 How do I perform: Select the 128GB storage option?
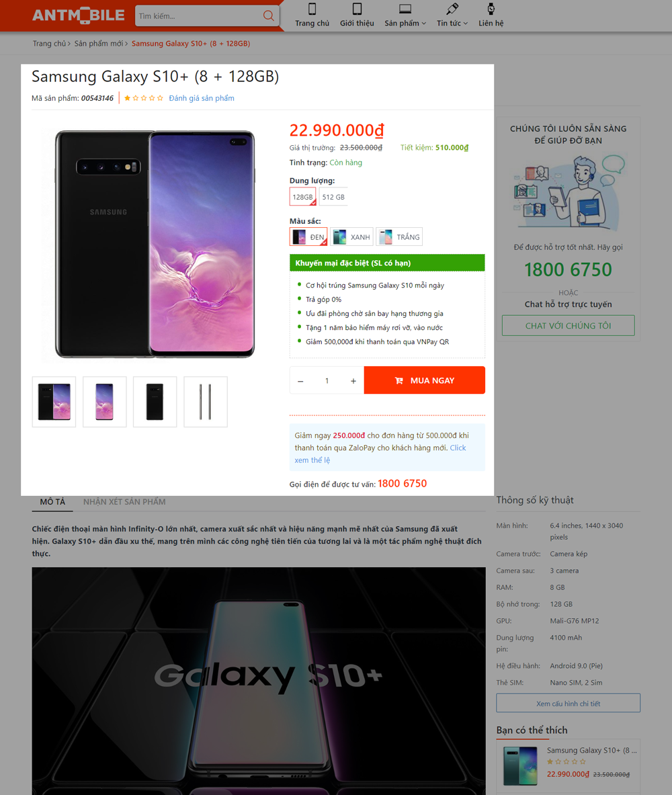tap(303, 197)
